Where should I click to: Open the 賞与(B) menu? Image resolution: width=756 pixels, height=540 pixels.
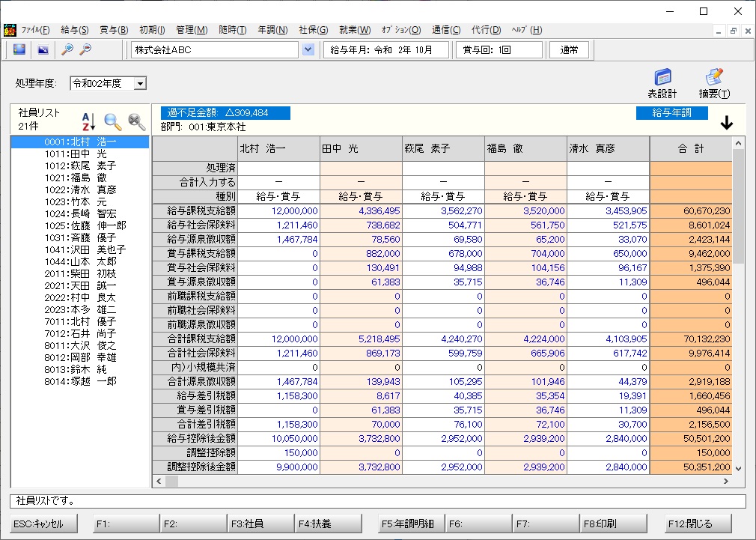(x=114, y=30)
